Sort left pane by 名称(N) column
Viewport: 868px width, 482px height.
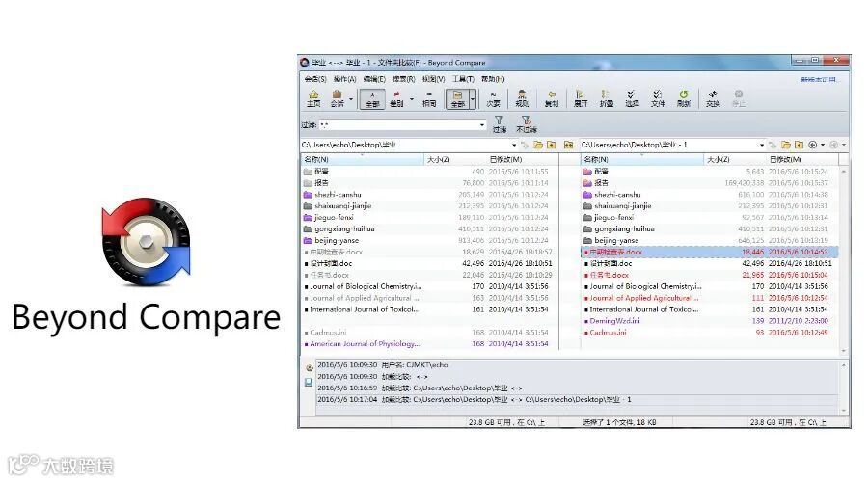(x=363, y=159)
